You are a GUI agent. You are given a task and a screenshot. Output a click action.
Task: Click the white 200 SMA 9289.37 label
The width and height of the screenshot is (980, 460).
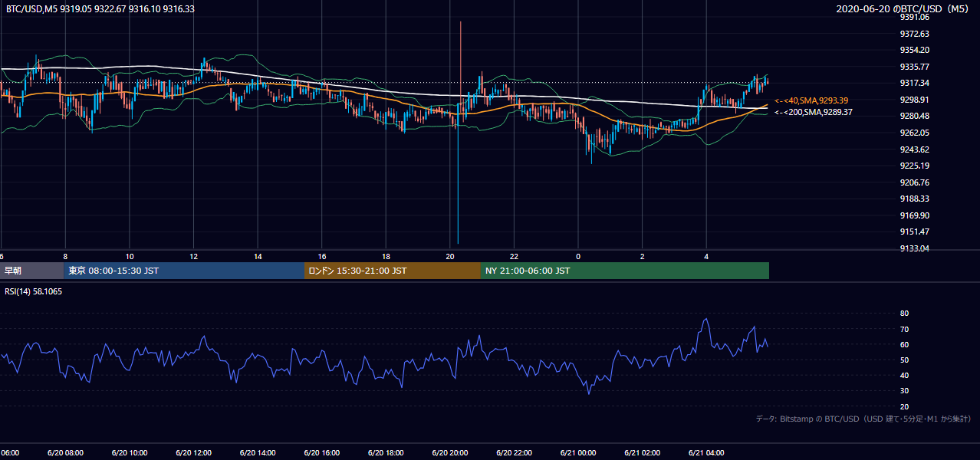point(814,112)
